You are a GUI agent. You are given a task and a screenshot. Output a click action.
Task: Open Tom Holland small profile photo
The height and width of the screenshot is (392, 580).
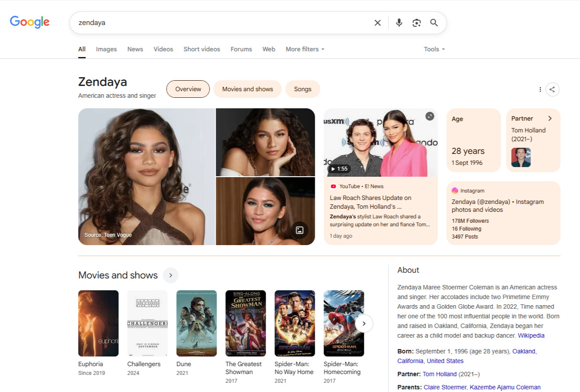521,157
